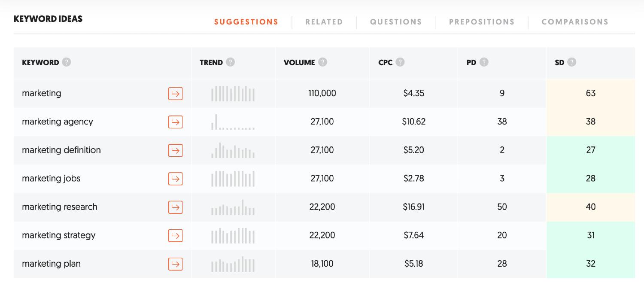
Task: Click help icon next to PD header
Action: pyautogui.click(x=484, y=62)
